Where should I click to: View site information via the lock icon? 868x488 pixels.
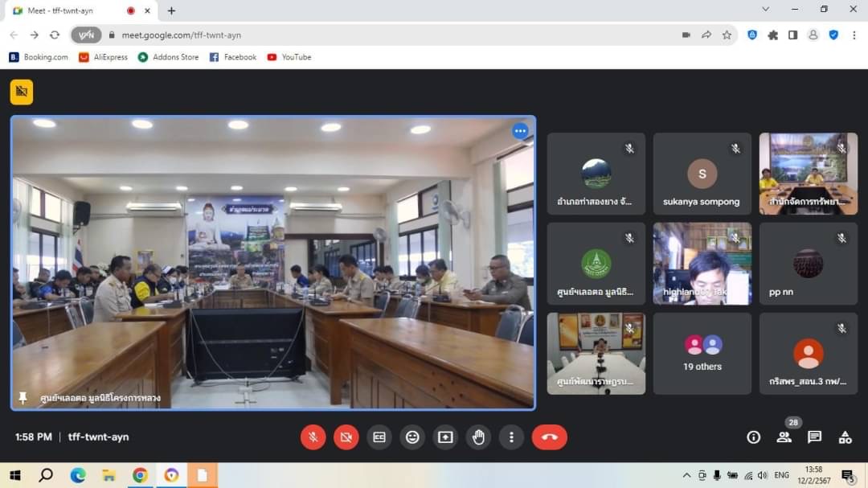112,35
